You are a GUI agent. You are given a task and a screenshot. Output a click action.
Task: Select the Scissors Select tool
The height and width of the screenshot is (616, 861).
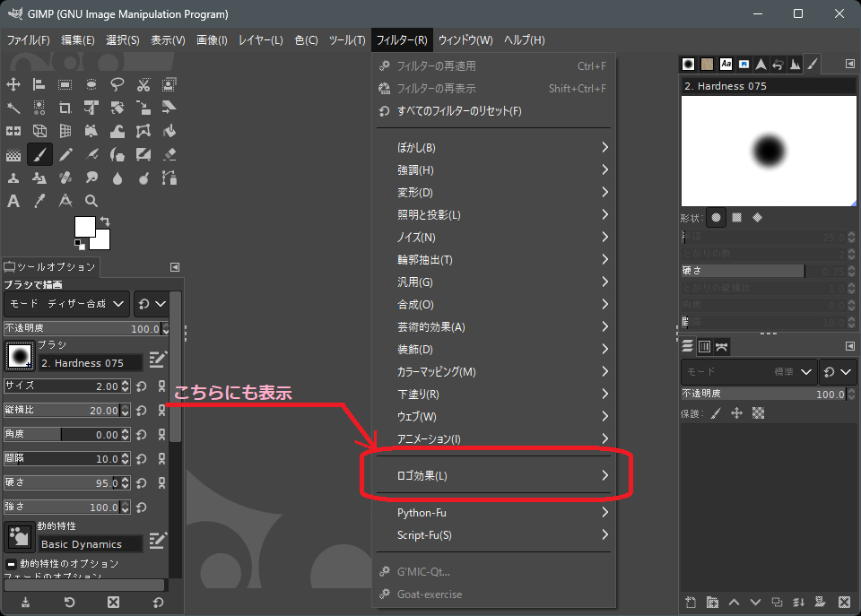pyautogui.click(x=143, y=84)
